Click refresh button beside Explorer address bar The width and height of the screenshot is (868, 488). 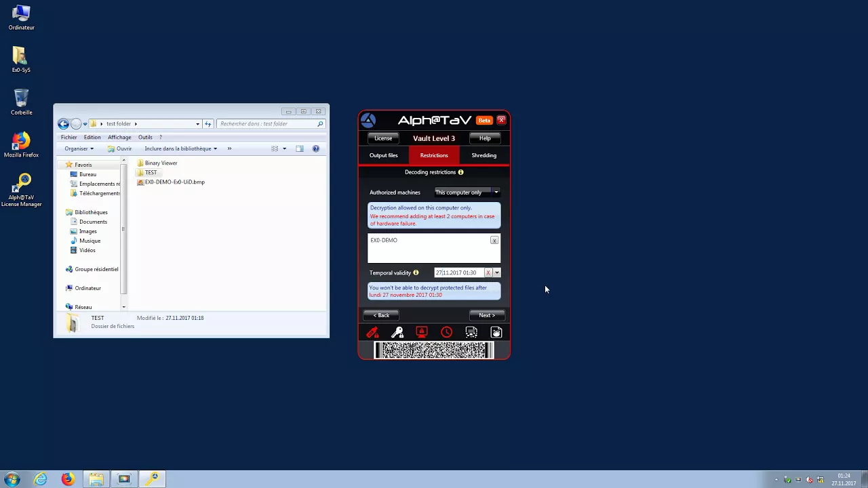click(x=208, y=124)
